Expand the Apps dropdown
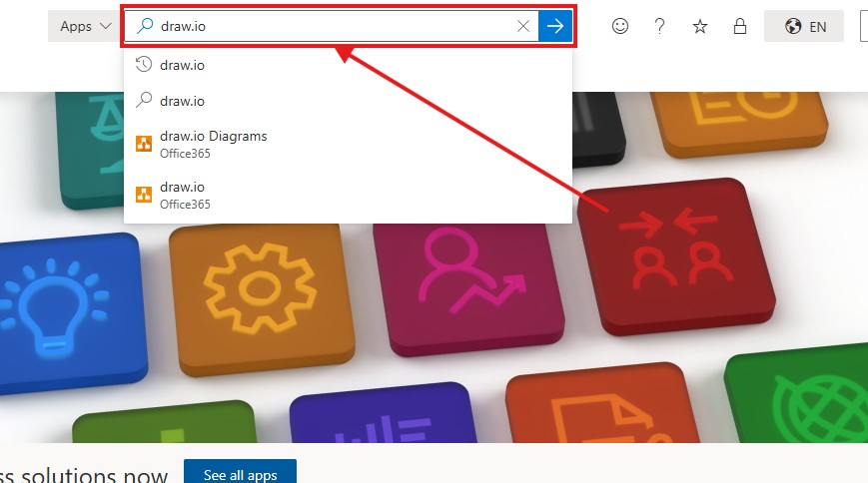868x483 pixels. tap(85, 26)
